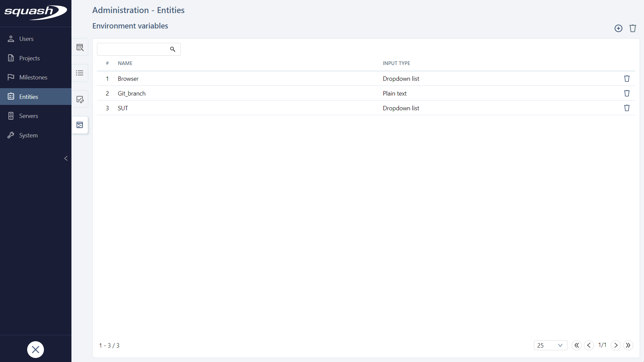Select the Info lists entities icon
The width and height of the screenshot is (644, 362).
coord(80,73)
